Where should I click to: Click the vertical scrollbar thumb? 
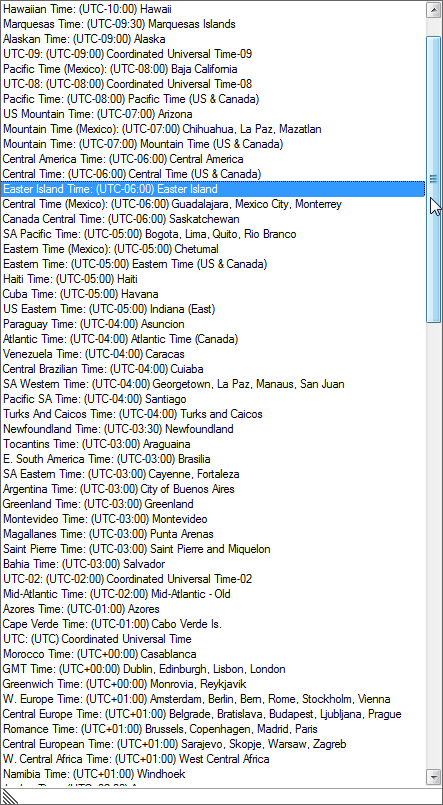click(434, 179)
